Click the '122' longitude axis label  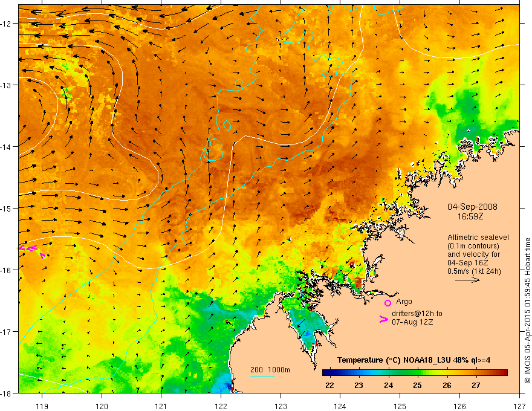pyautogui.click(x=221, y=406)
